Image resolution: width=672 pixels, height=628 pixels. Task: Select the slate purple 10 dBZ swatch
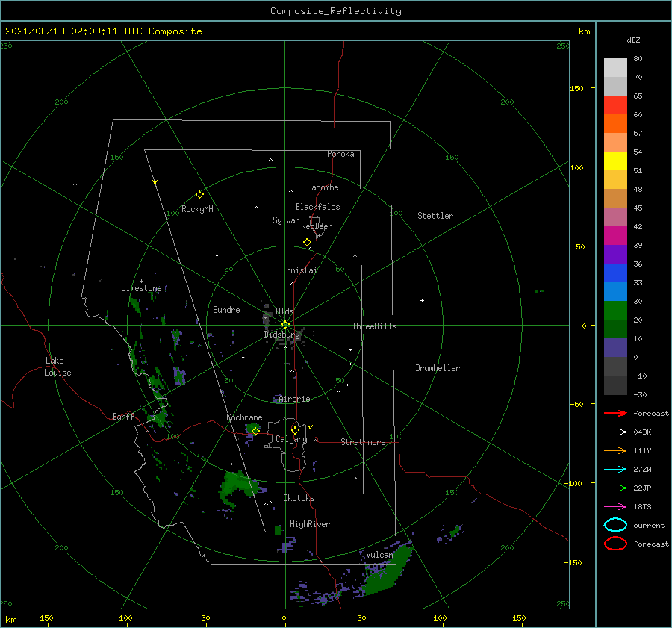(615, 347)
